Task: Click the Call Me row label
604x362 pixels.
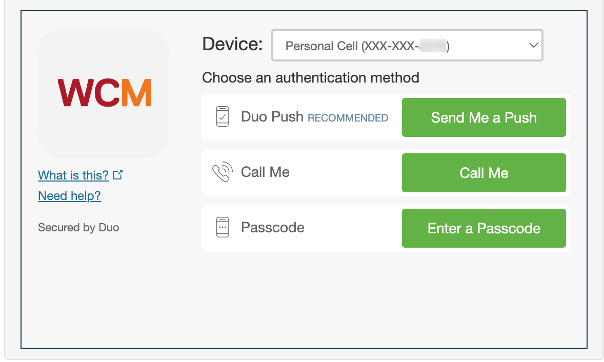Action: click(265, 172)
